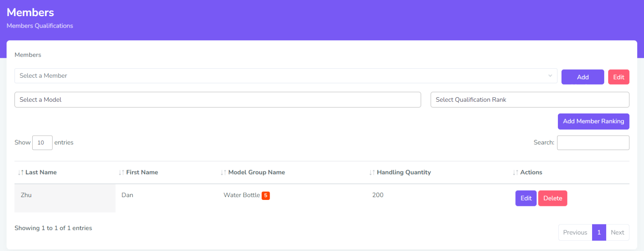Image resolution: width=644 pixels, height=251 pixels.
Task: Click Handling Quantity sort arrows icon
Action: tap(372, 173)
